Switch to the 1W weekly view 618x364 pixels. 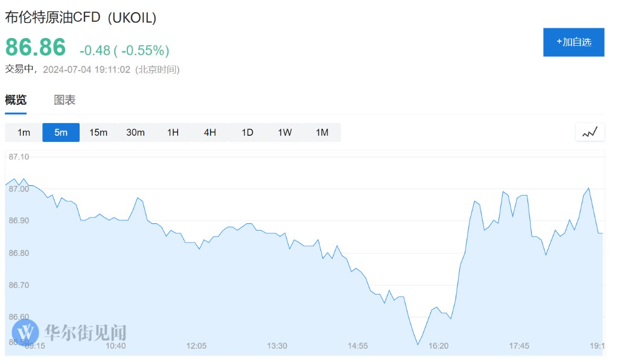point(285,132)
